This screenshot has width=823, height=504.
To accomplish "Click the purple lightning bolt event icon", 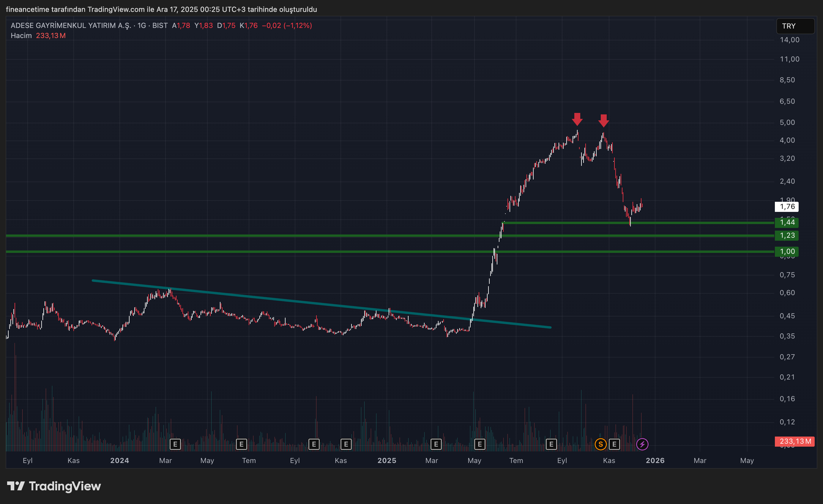I will point(642,444).
